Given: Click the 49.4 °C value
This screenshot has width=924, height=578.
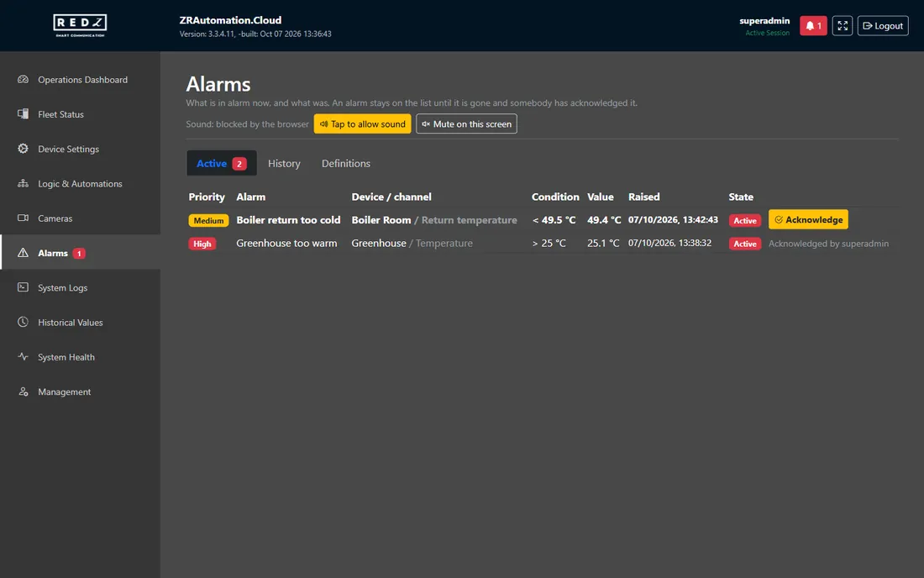Looking at the screenshot, I should (604, 220).
